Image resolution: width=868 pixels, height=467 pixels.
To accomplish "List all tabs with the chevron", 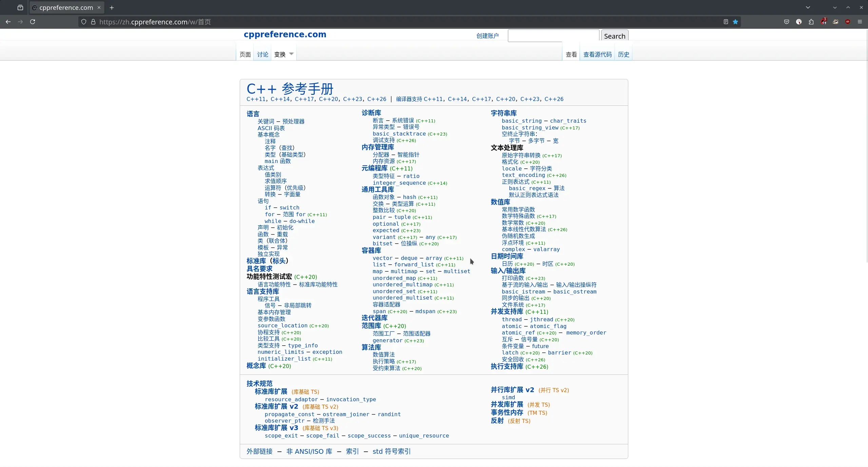I will [x=808, y=7].
